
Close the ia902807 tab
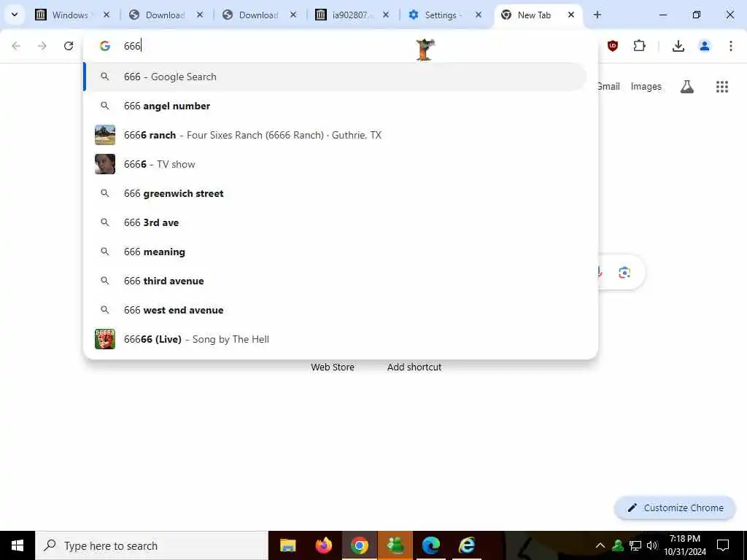[386, 15]
